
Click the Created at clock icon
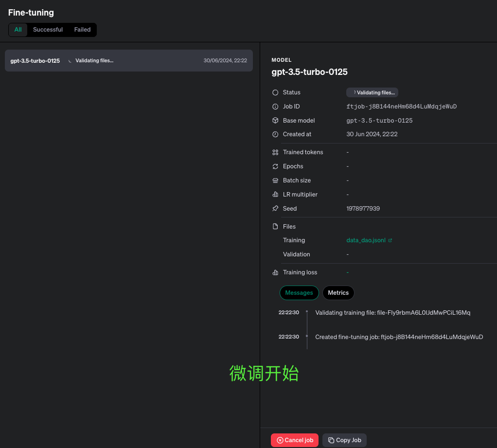pyautogui.click(x=275, y=134)
